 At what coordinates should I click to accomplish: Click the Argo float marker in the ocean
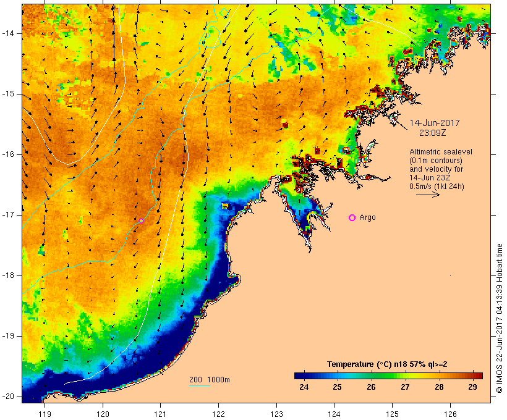142,220
